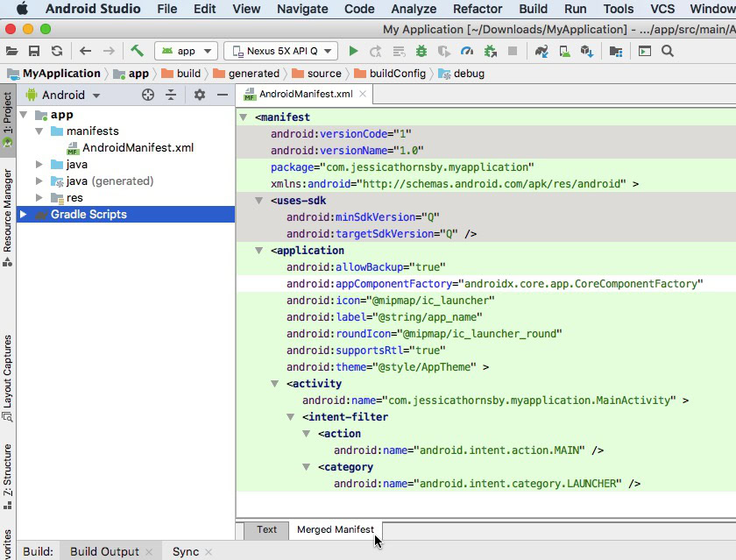Click the project panel settings gear icon
This screenshot has width=736, height=560.
(x=200, y=95)
